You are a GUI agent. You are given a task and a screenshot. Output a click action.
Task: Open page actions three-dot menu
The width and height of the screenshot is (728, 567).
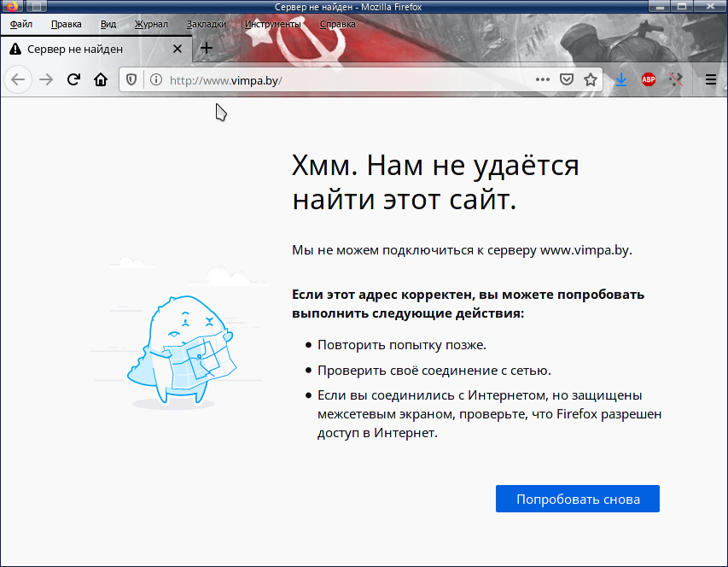click(542, 80)
